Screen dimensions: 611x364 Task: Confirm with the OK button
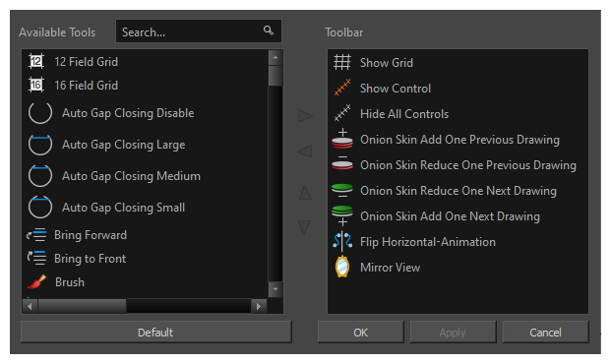tap(360, 333)
